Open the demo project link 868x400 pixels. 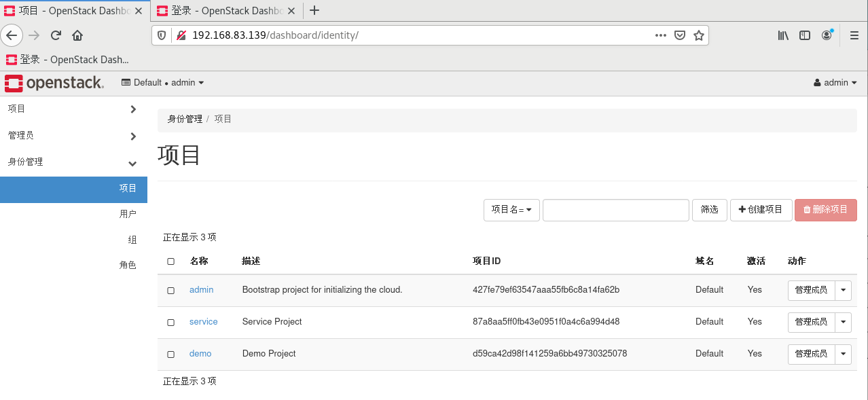pos(200,354)
